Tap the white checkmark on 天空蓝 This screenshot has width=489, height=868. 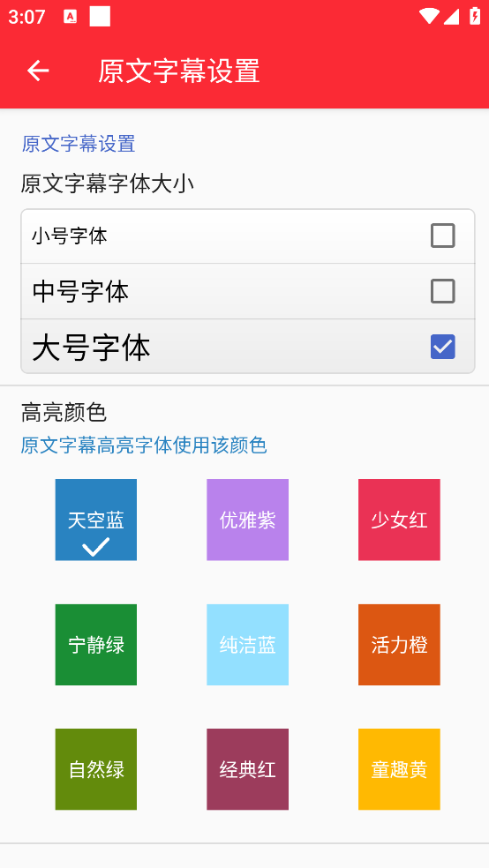pos(96,547)
